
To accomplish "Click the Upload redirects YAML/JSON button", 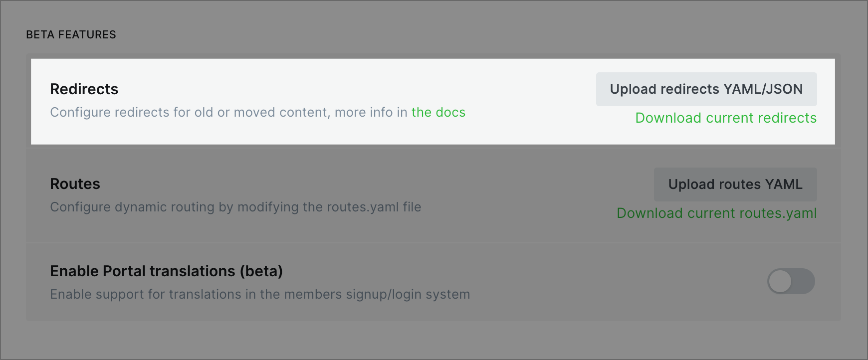I will (706, 89).
